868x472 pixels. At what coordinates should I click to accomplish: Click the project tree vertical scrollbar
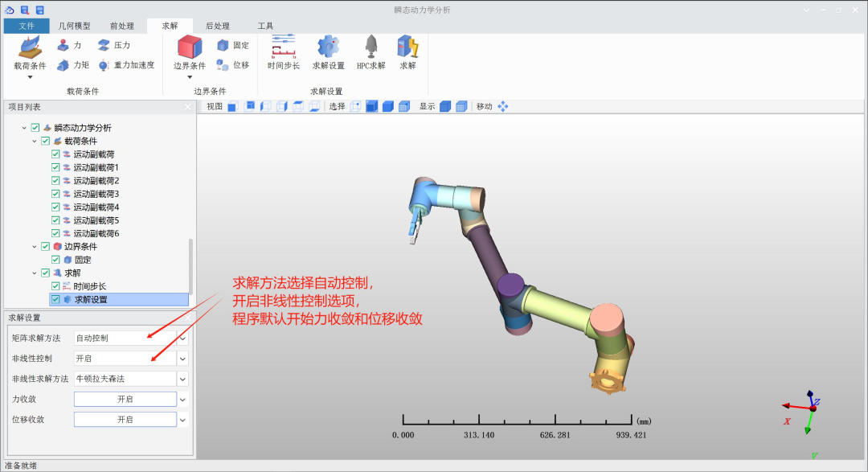191,266
